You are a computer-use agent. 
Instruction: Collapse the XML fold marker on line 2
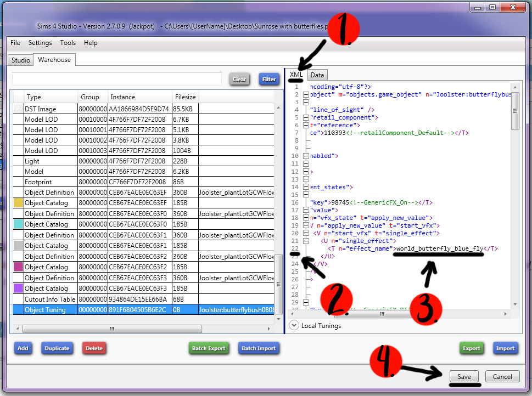pos(305,95)
